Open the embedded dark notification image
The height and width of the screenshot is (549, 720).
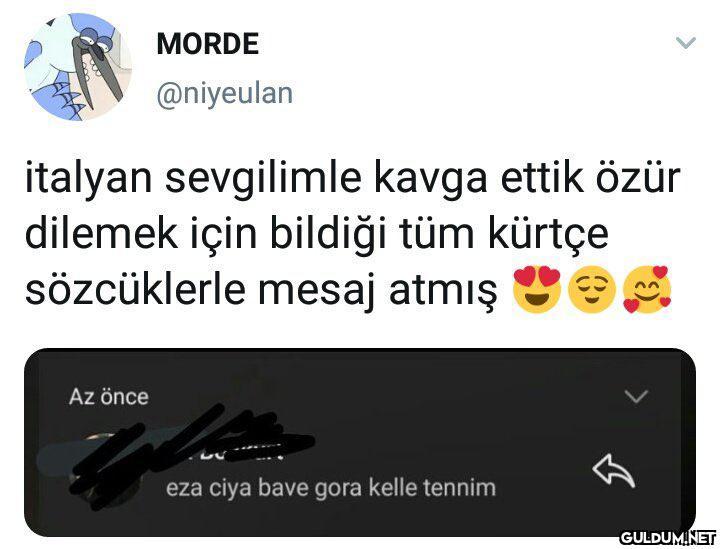point(360,442)
